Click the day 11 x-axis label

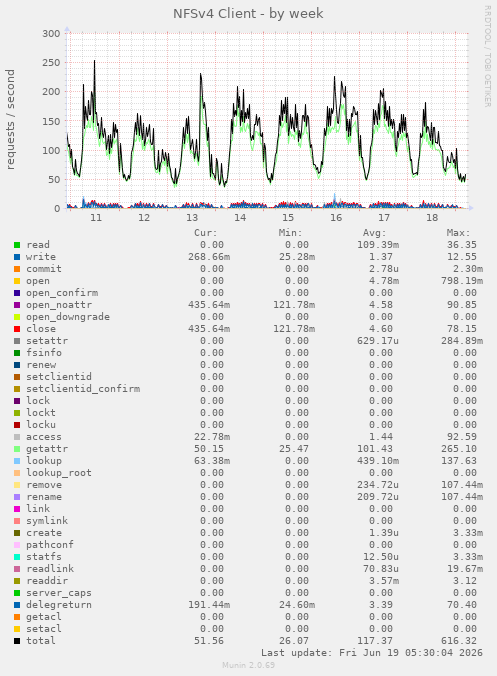tap(96, 217)
